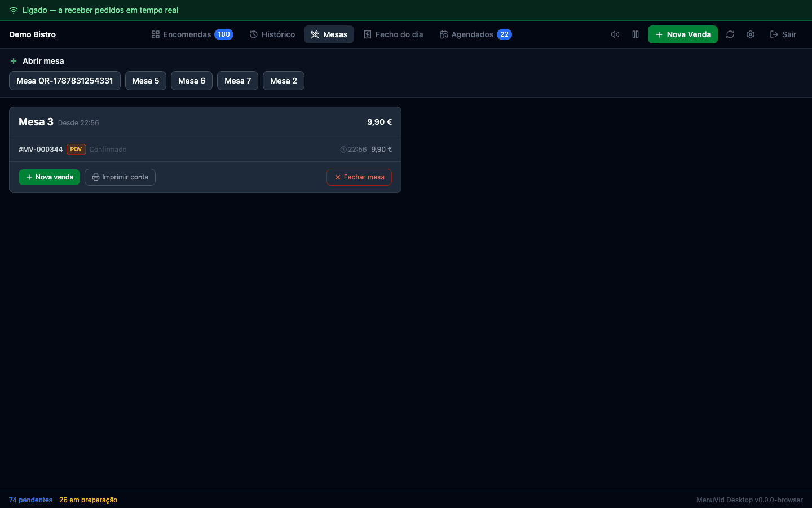This screenshot has height=508, width=812.
Task: Print the bill with Imprimir conta
Action: click(x=120, y=177)
